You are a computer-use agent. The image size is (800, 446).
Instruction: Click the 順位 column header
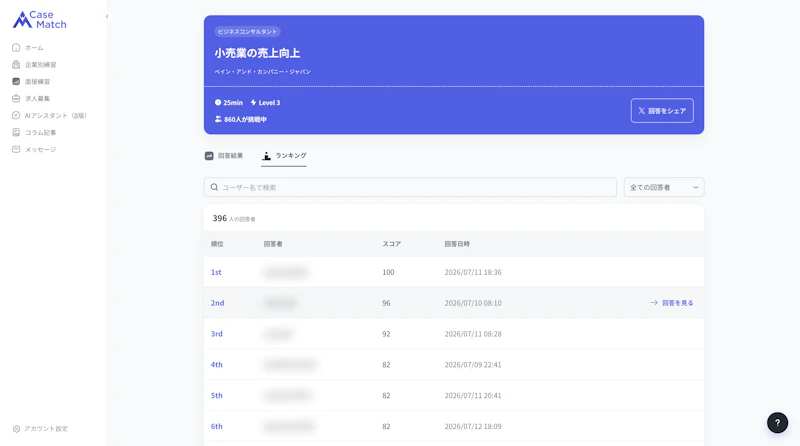pyautogui.click(x=217, y=244)
